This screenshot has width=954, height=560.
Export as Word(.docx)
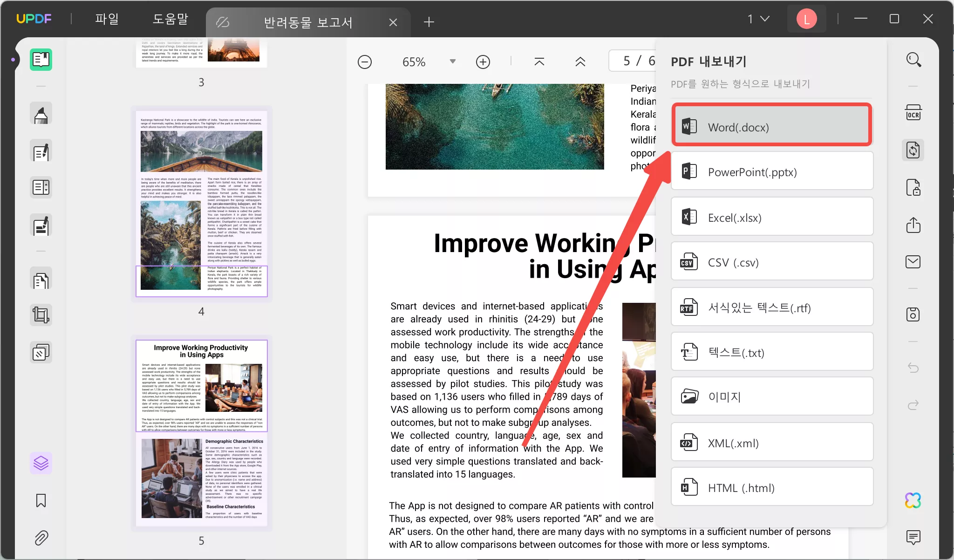pos(772,125)
